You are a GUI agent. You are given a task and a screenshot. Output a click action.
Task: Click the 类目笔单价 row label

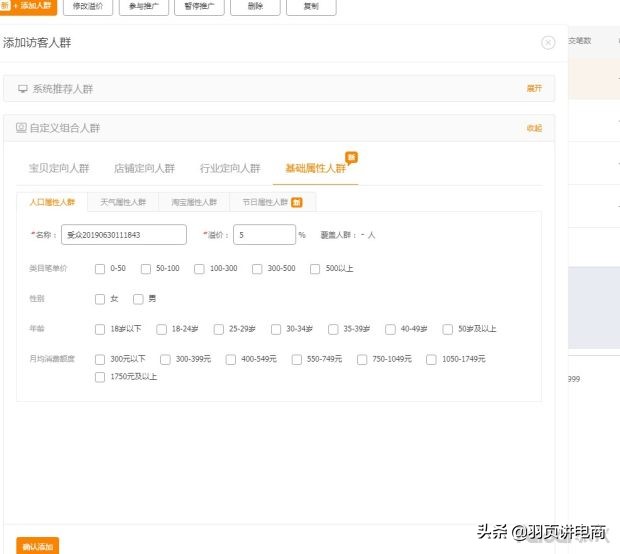pos(48,268)
